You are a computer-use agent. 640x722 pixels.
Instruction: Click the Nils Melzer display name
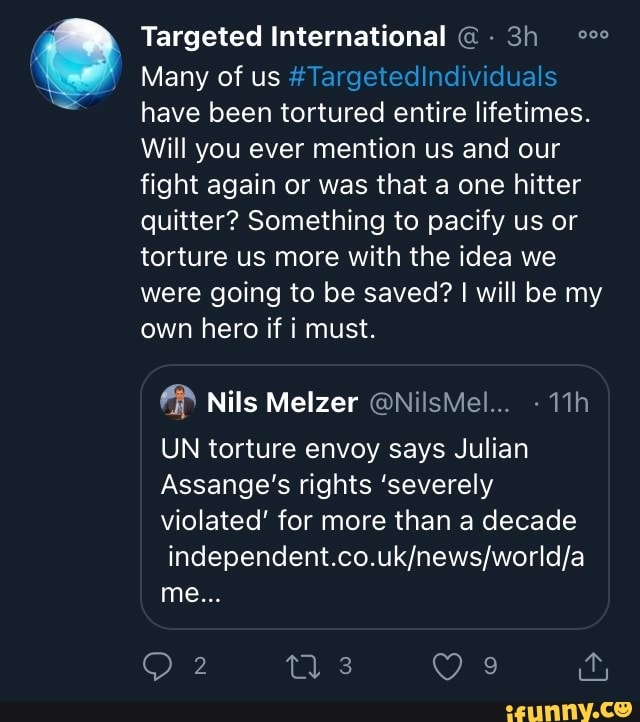[281, 402]
